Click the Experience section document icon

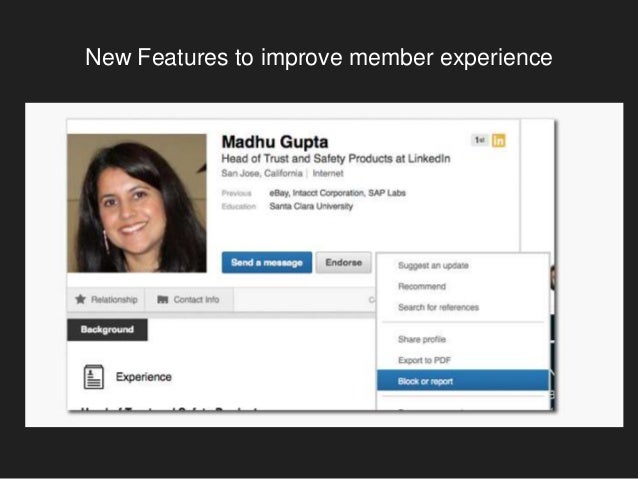94,377
